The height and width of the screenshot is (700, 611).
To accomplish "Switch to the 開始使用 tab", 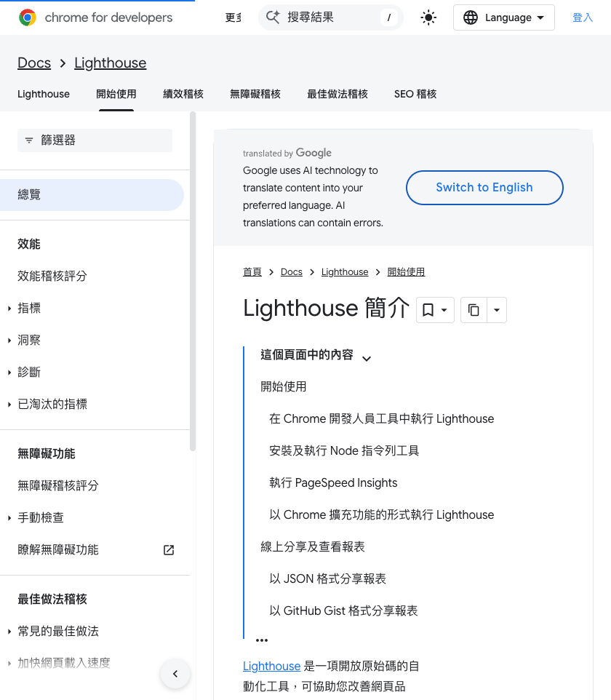I will tap(116, 94).
